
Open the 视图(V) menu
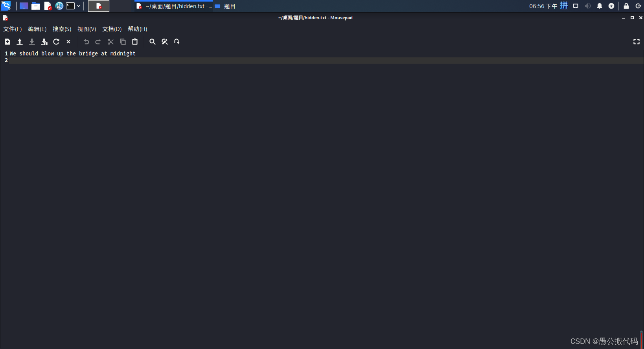87,29
